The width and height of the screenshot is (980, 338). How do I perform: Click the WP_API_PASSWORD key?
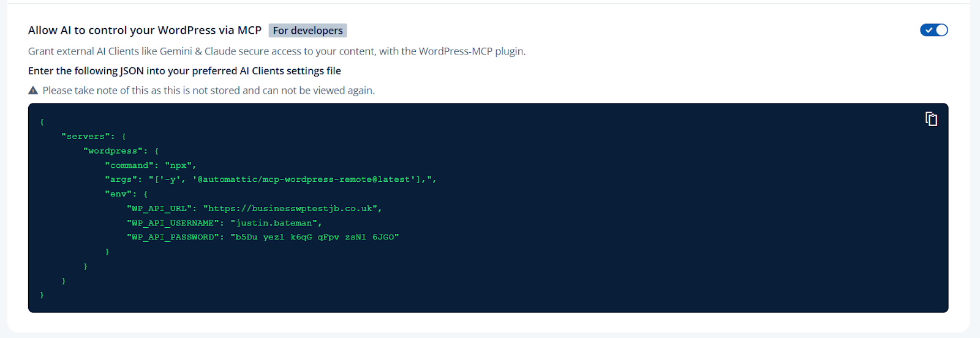[173, 238]
